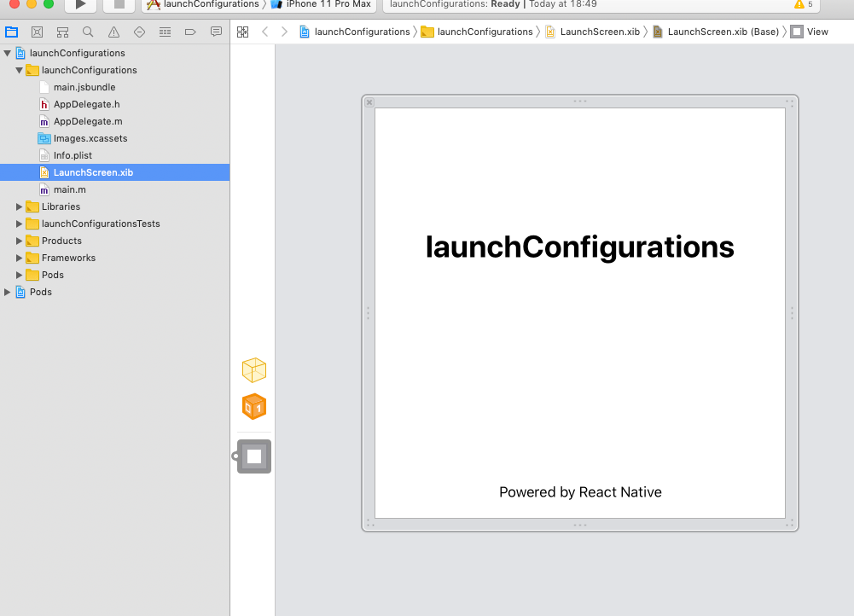This screenshot has height=616, width=854.
Task: Expand the Frameworks folder
Action: pos(19,259)
